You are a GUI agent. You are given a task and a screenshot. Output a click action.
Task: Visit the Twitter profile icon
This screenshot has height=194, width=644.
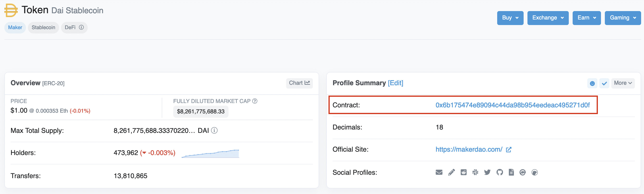(x=487, y=172)
